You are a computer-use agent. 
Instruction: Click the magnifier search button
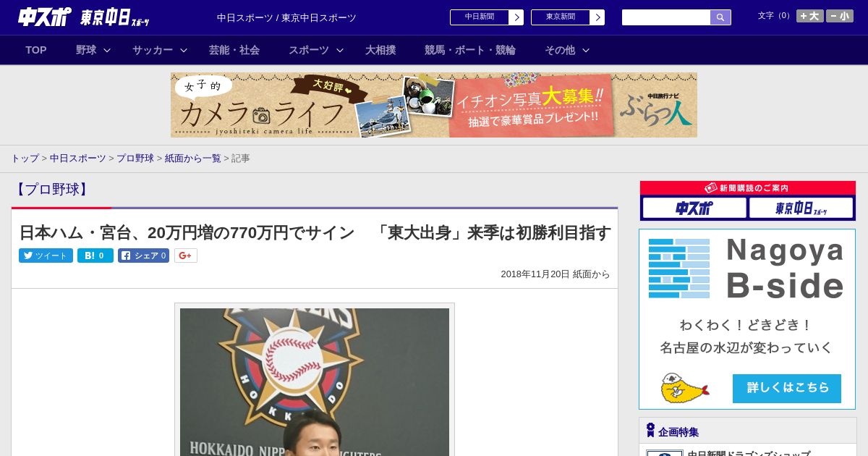720,17
